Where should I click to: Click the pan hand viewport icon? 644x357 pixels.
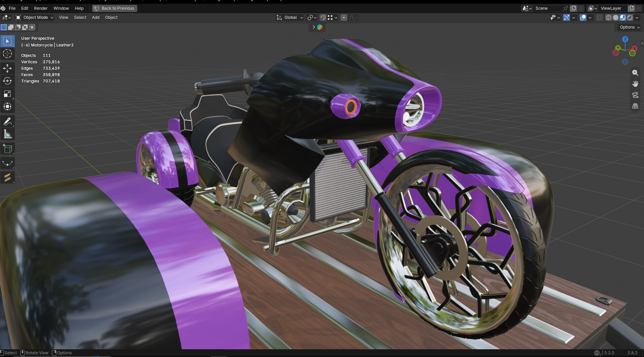tap(635, 84)
